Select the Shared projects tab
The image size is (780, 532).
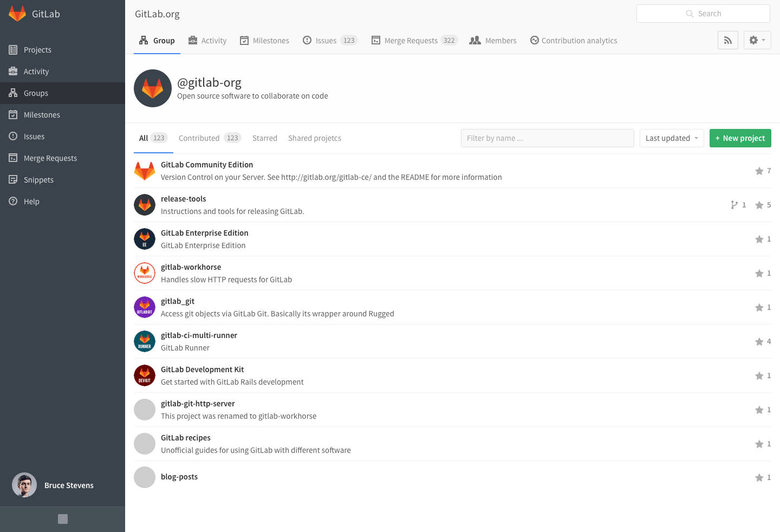(x=315, y=138)
